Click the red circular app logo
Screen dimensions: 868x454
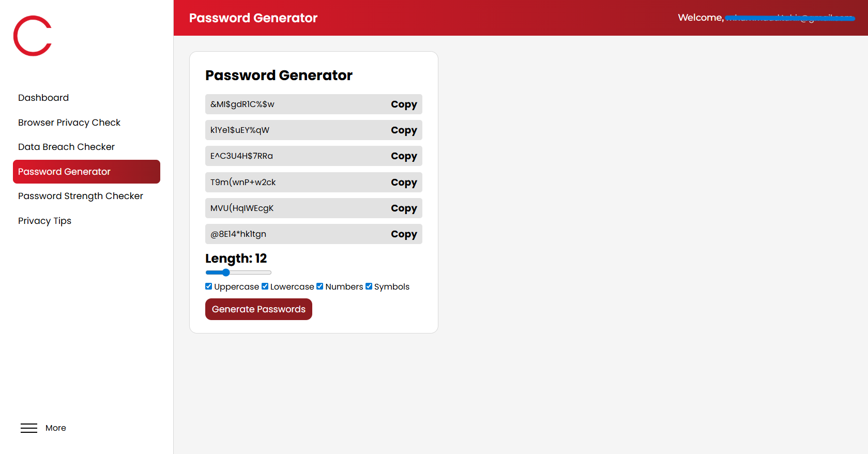click(33, 36)
